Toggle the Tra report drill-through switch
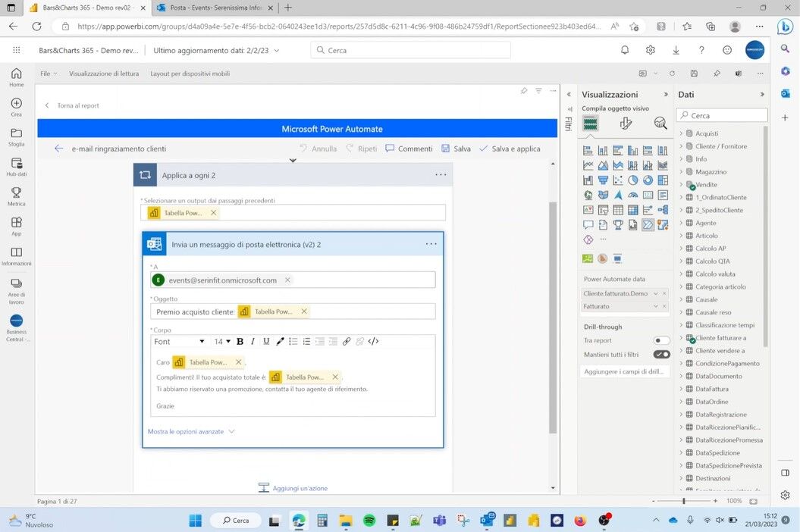Viewport: 800px width, 532px height. click(x=661, y=341)
